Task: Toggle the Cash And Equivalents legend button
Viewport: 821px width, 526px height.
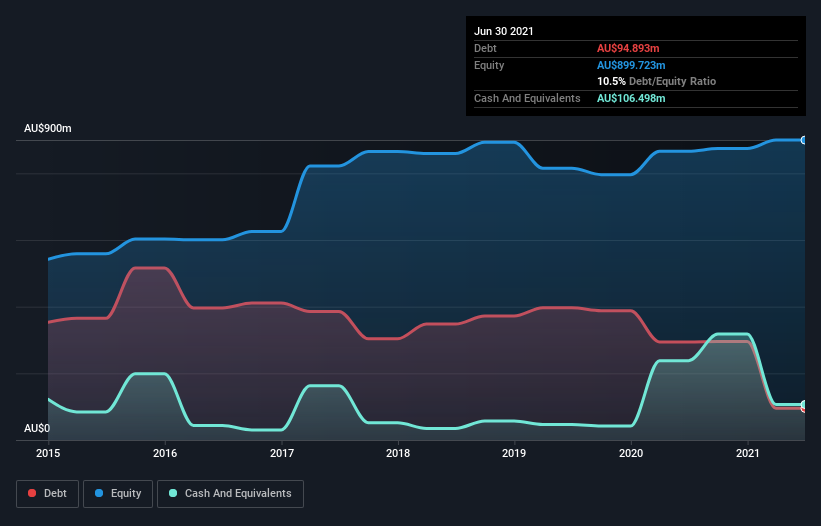Action: click(230, 494)
